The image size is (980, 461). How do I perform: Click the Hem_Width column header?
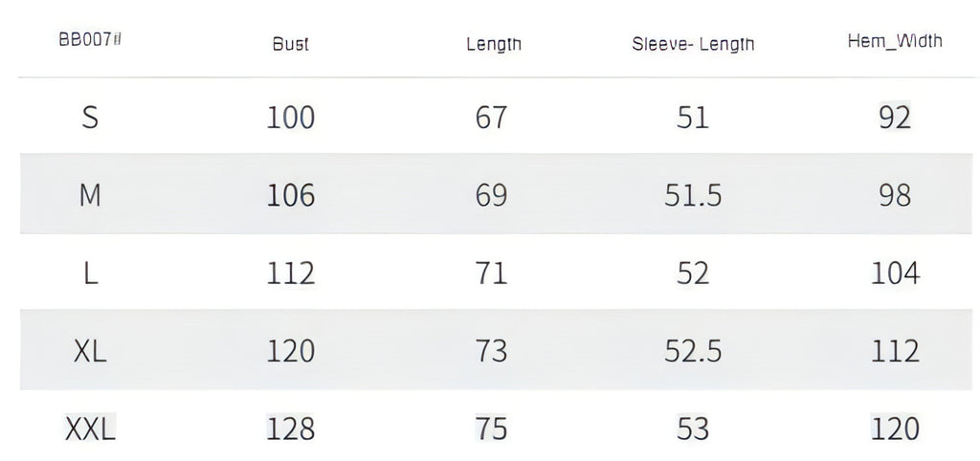895,41
